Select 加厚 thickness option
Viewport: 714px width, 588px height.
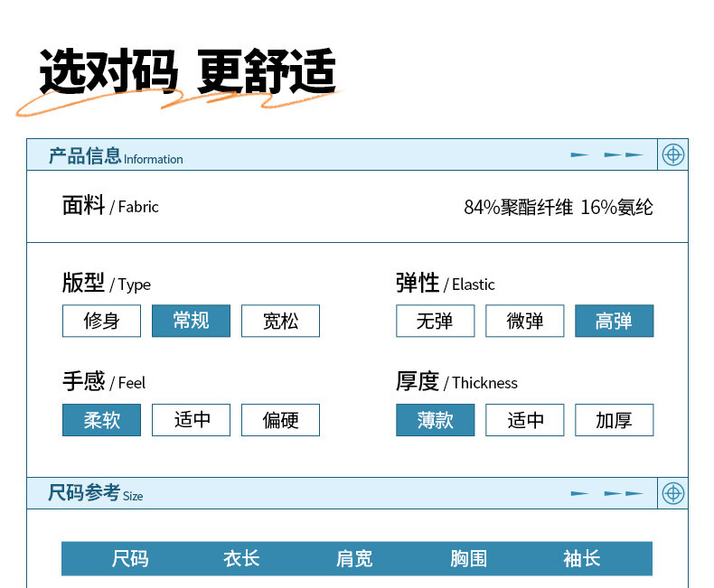click(x=615, y=420)
